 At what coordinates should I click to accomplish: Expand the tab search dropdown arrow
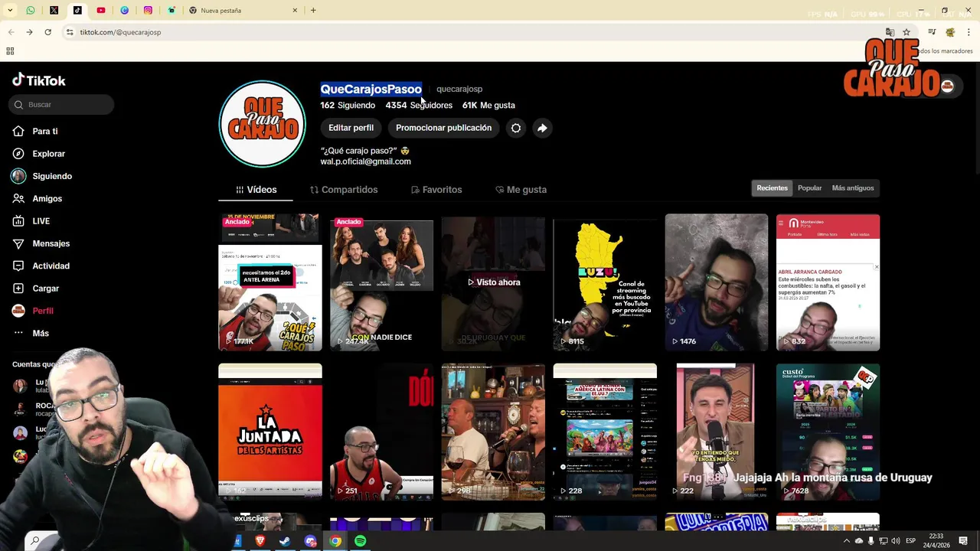[8, 11]
